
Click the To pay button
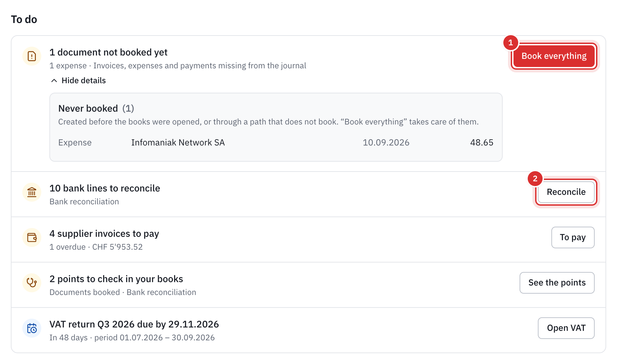[x=573, y=237]
